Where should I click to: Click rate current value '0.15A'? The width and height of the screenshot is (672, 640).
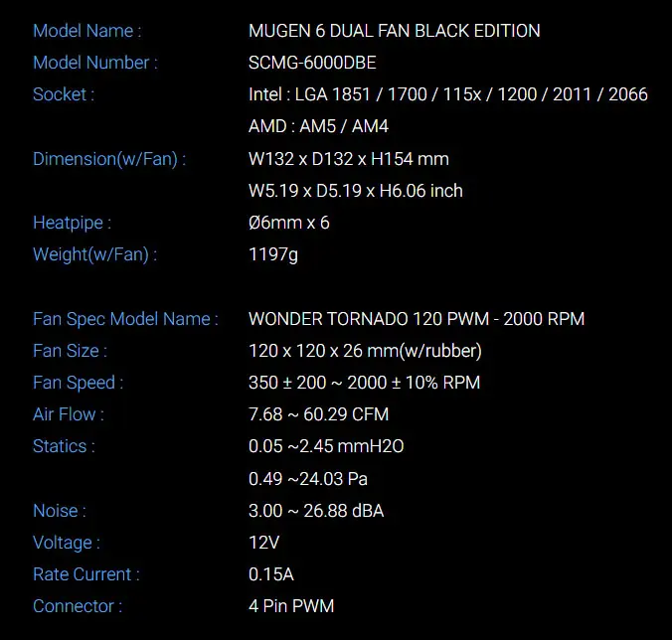[271, 574]
